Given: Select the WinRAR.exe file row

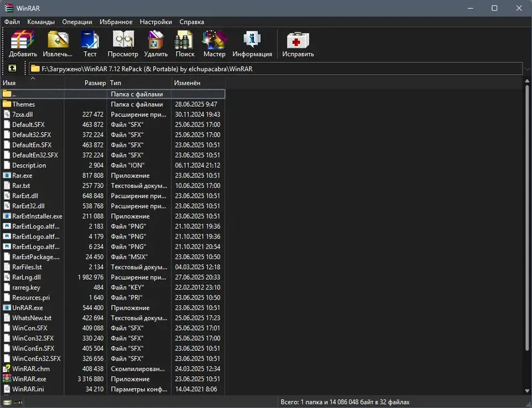Looking at the screenshot, I should [x=113, y=379].
